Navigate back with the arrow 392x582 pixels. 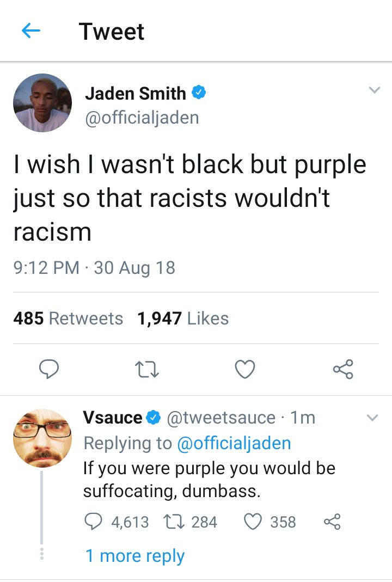tap(30, 31)
